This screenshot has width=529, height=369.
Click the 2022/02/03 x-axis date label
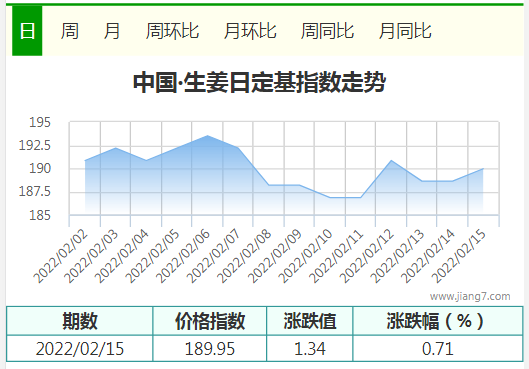click(91, 256)
